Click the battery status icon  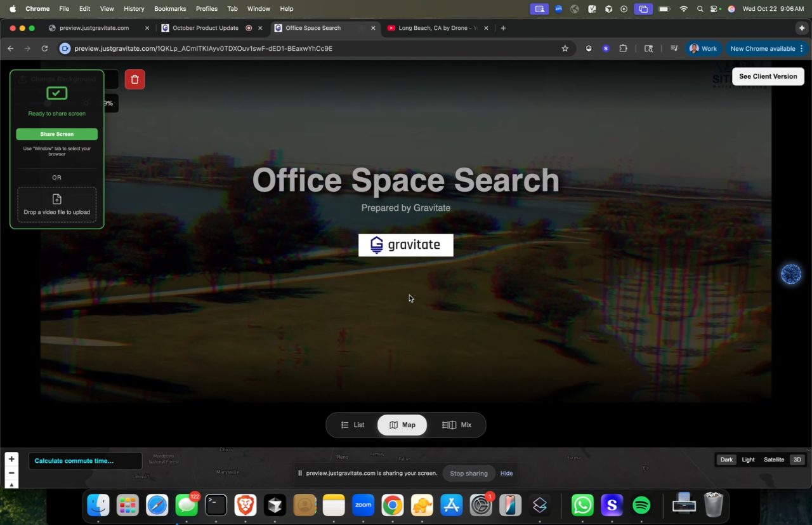tap(665, 9)
